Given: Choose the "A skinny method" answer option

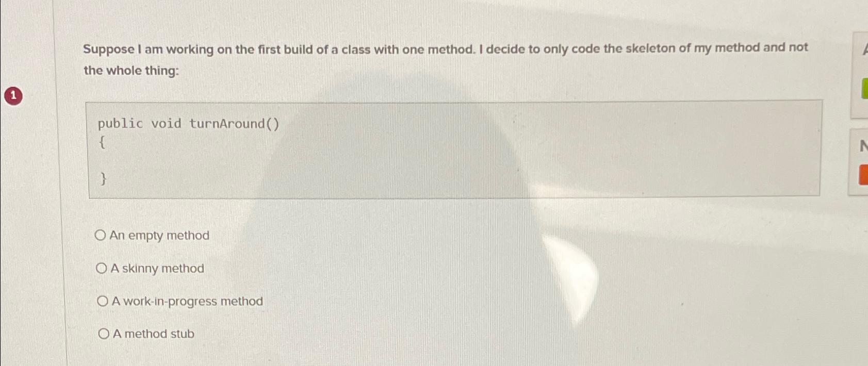Looking at the screenshot, I should (x=102, y=268).
